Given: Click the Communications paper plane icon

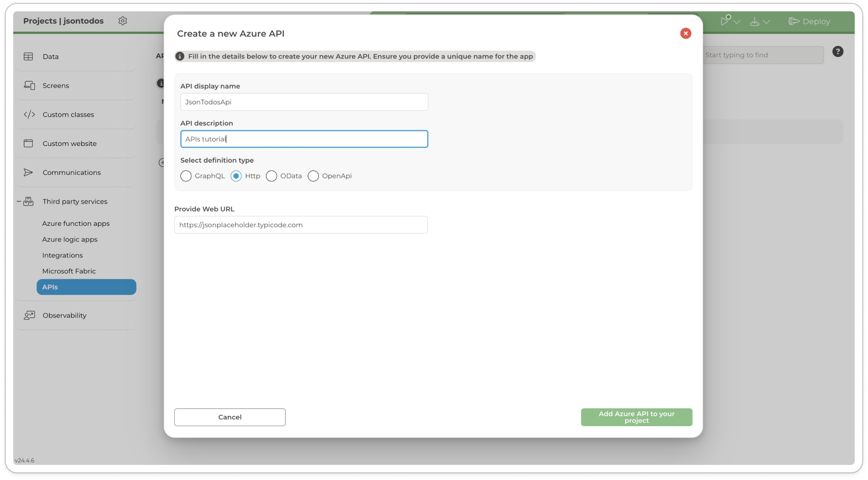Looking at the screenshot, I should coord(28,172).
